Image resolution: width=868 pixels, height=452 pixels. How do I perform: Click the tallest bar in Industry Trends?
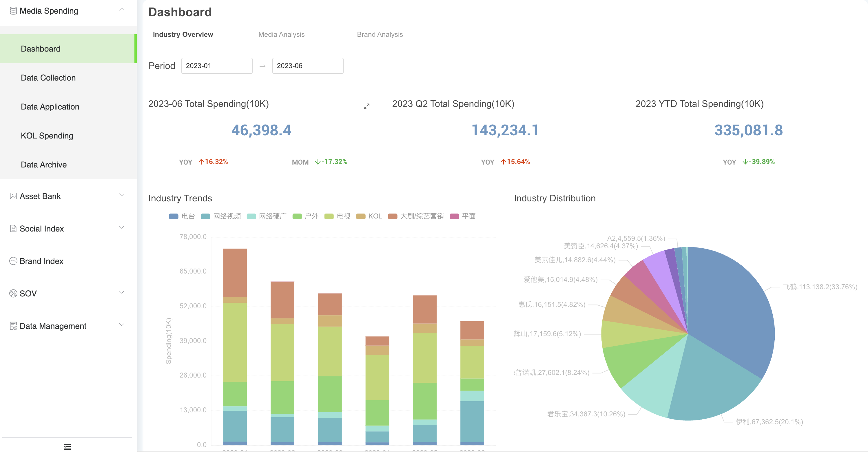tap(235, 347)
